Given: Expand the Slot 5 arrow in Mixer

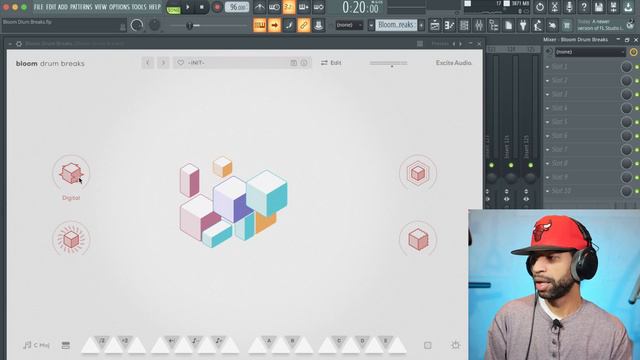Looking at the screenshot, I should coord(547,122).
